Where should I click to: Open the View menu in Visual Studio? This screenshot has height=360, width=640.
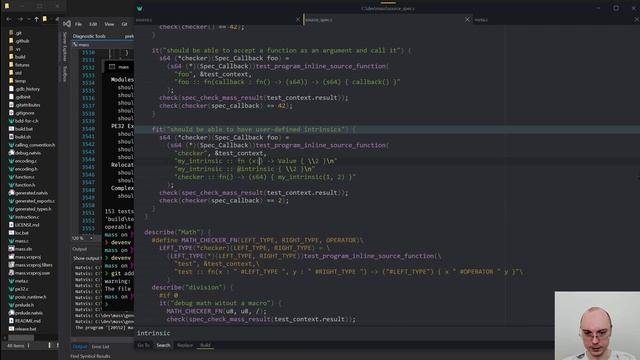[109, 24]
